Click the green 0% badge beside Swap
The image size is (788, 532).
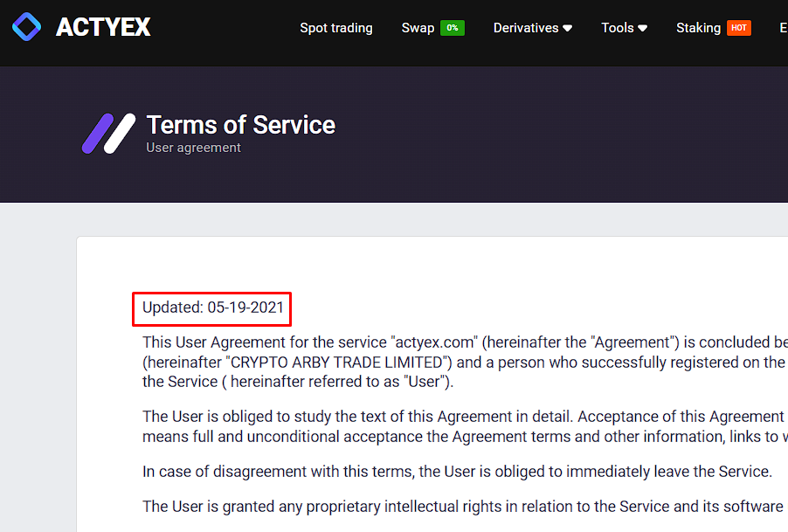453,28
